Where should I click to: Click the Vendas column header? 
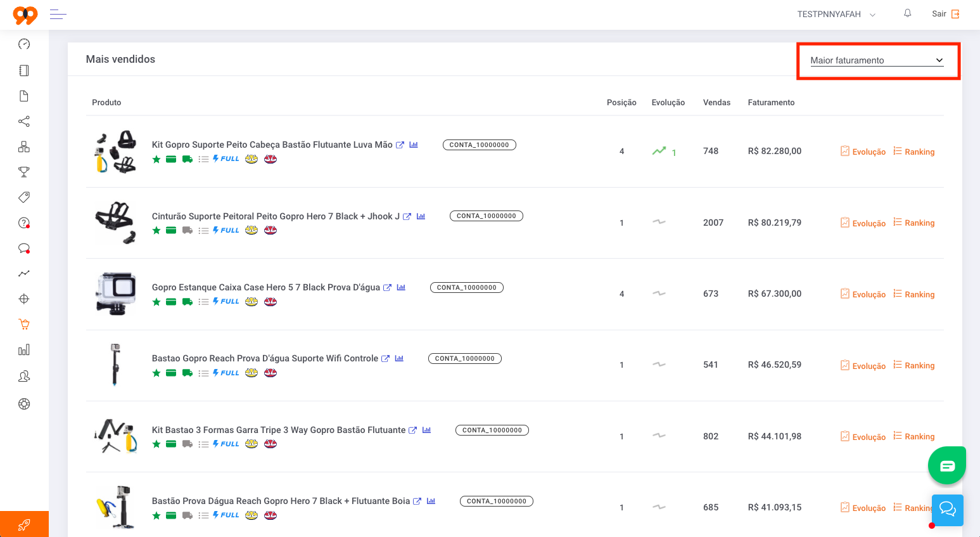click(x=716, y=102)
